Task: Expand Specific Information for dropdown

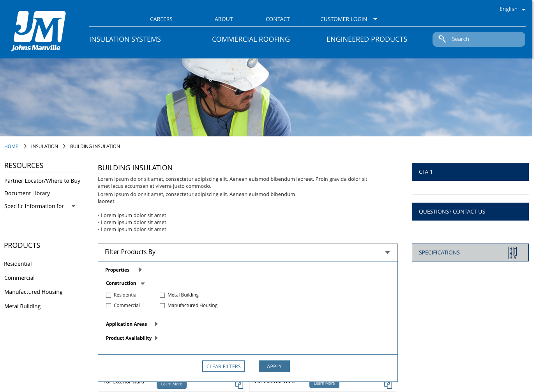Action: (x=73, y=206)
